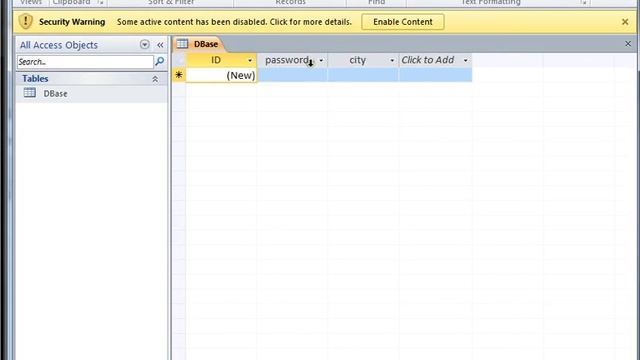640x360 pixels.
Task: Click the Security Warning shield icon
Action: 26,22
